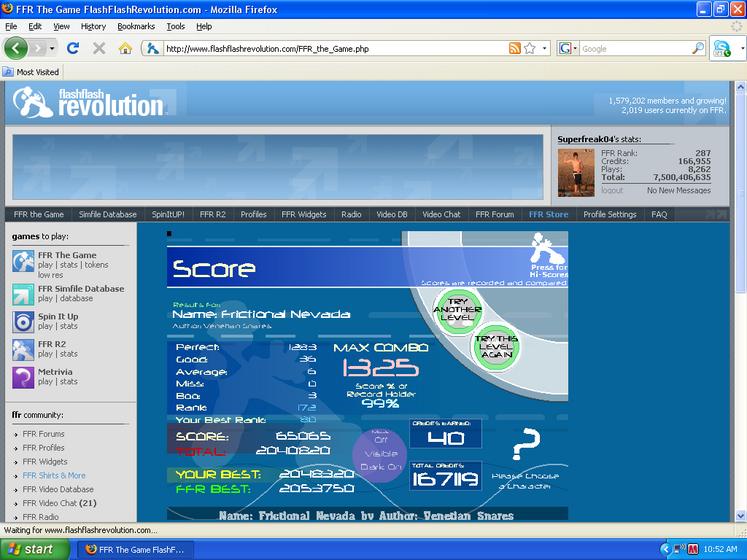The width and height of the screenshot is (747, 560).
Task: Open the Most Visited bookmarks folder
Action: coord(31,72)
